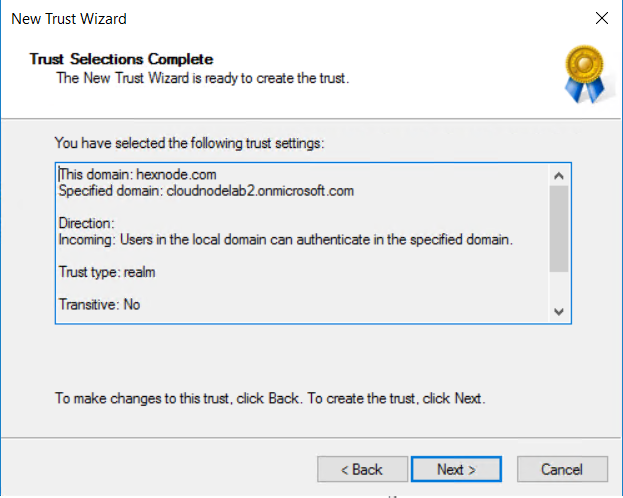Click the 'ready to create the trust' subtitle
This screenshot has height=498, width=623.
[203, 78]
